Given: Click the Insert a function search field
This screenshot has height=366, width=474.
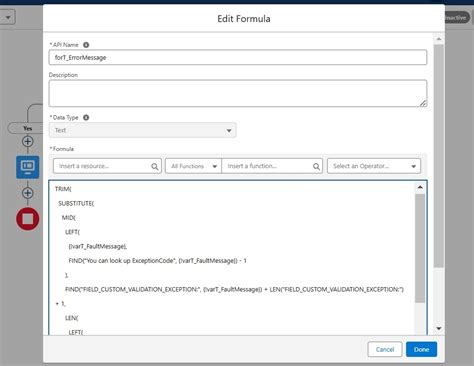Looking at the screenshot, I should coord(272,166).
